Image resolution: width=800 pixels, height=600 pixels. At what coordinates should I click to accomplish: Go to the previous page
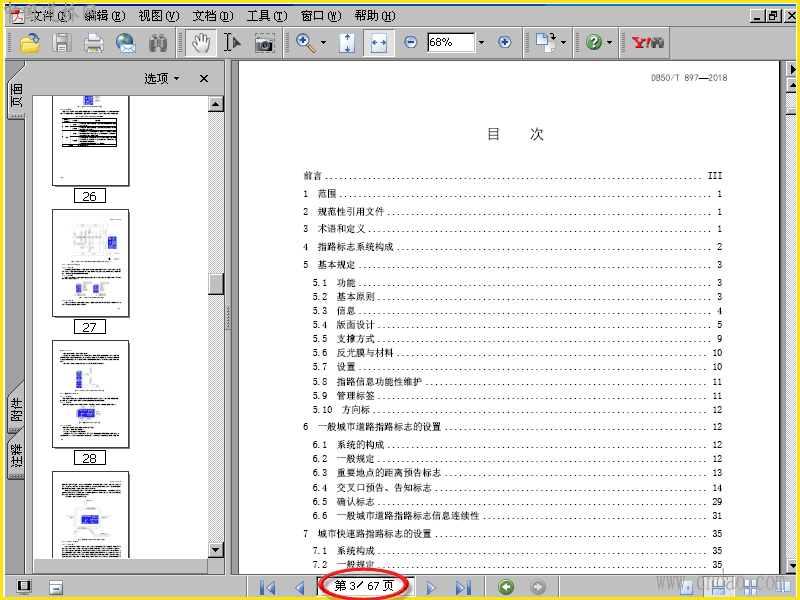[299, 588]
